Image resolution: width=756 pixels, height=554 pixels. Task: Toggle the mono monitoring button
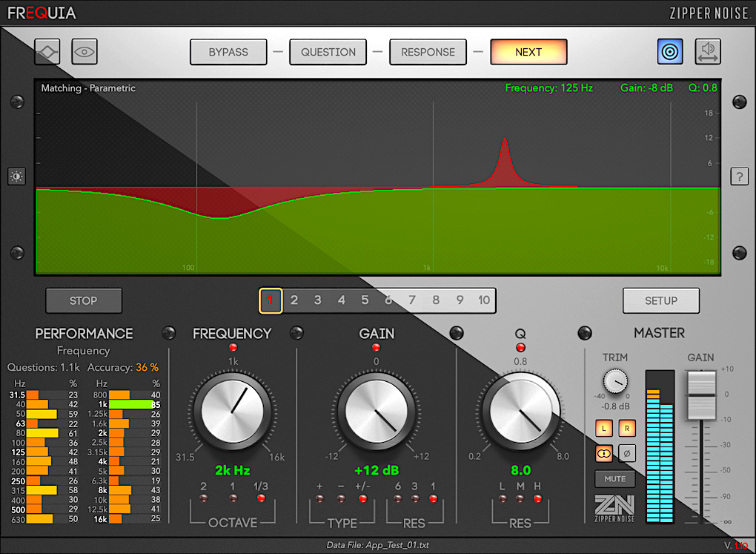tap(604, 453)
